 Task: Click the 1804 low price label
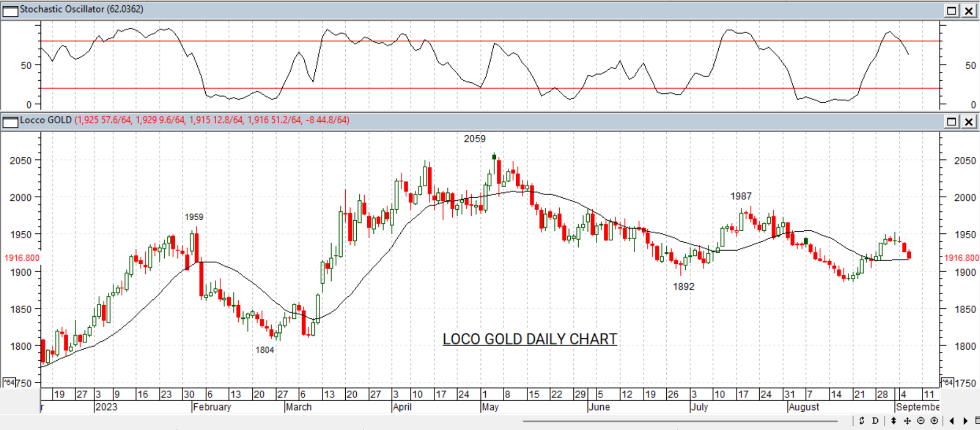265,350
